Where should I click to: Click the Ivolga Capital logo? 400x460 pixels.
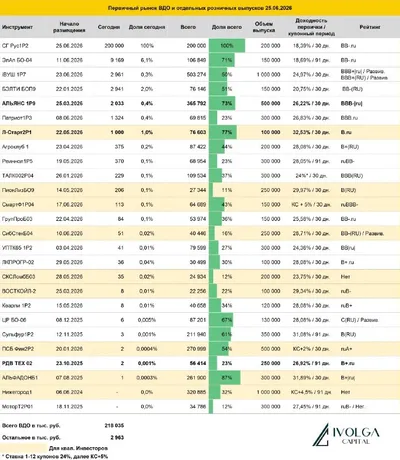(x=346, y=435)
